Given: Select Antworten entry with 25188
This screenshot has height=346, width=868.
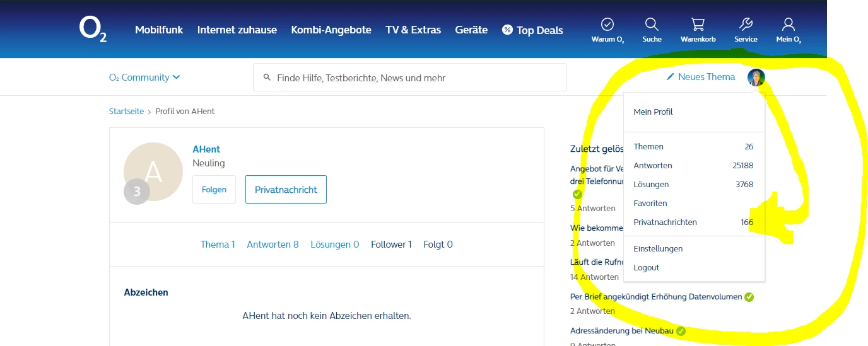Looking at the screenshot, I should 694,165.
